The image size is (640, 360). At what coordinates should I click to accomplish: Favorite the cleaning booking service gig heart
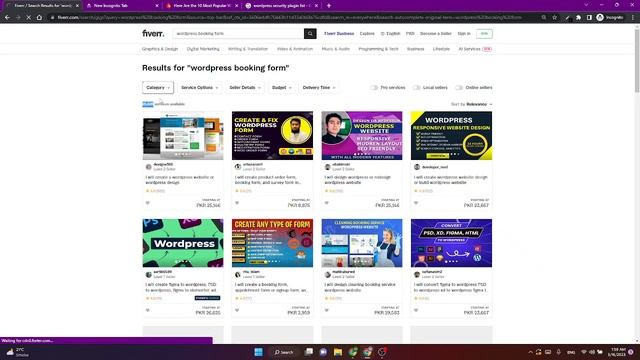[x=327, y=310]
